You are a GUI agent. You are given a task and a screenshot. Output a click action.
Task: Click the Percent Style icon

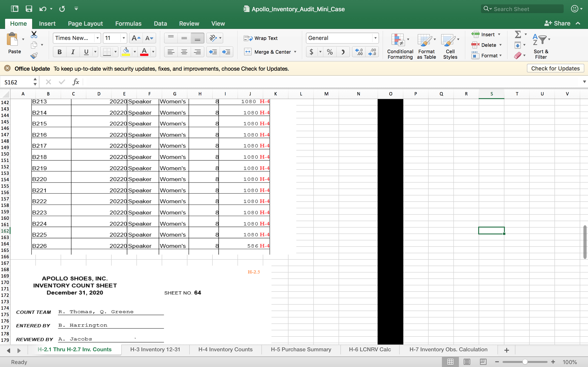(x=330, y=52)
